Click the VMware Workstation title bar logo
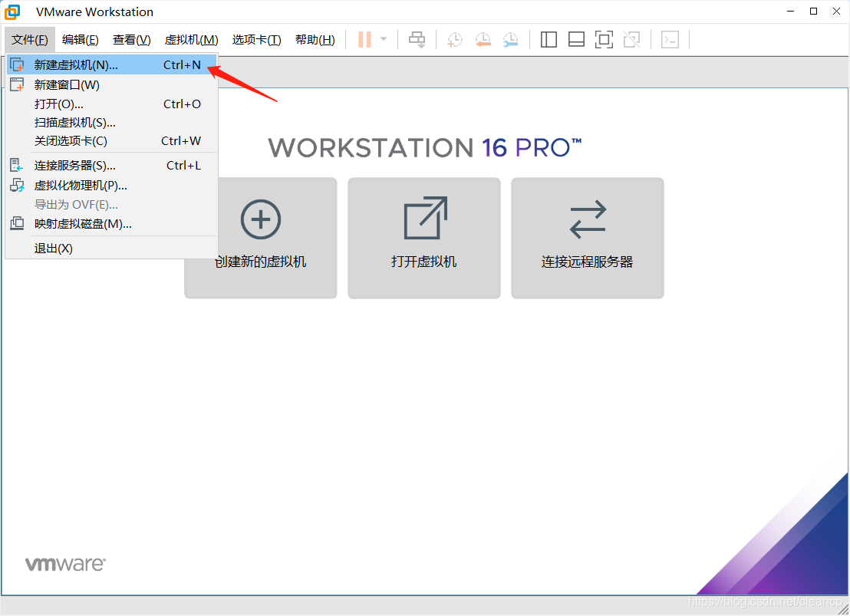Image resolution: width=850 pixels, height=616 pixels. point(12,12)
